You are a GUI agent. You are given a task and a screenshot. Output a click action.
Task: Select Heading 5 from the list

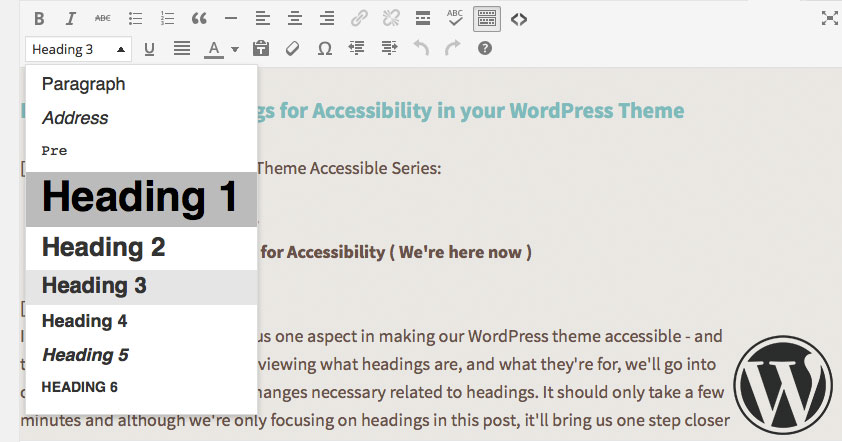click(x=141, y=355)
